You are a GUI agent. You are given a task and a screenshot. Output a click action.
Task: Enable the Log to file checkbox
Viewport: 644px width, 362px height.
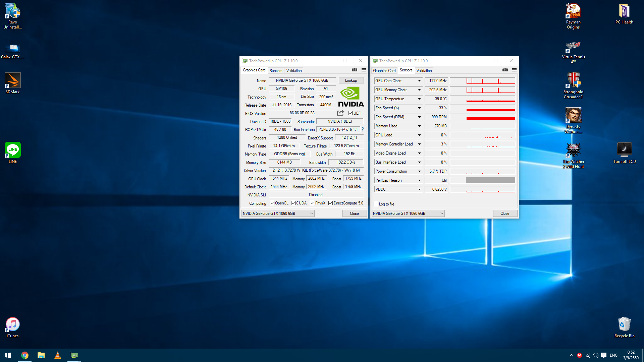tap(376, 204)
